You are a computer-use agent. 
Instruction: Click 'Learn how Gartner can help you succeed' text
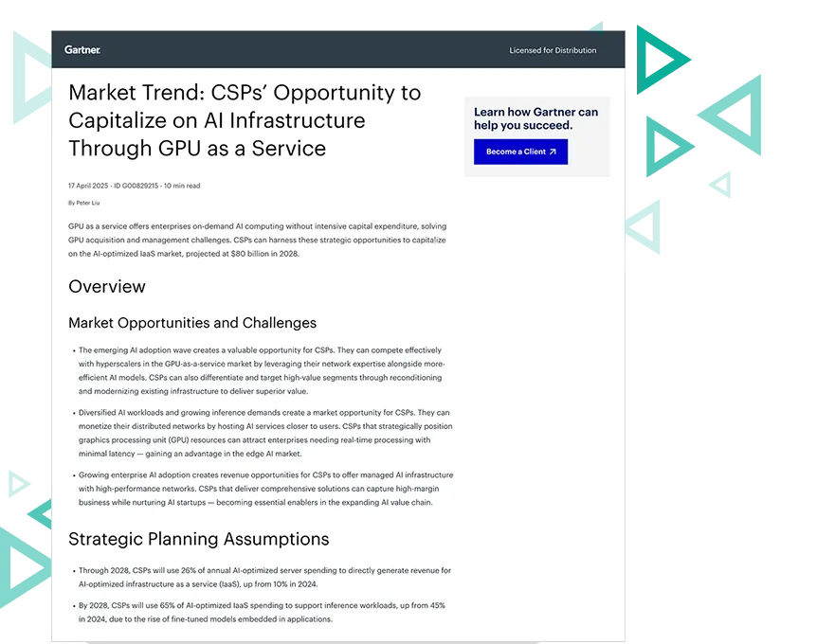coord(535,118)
